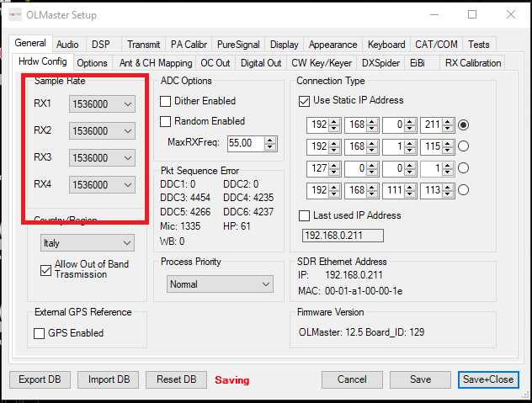Minimize the OLMaster Setup window
The image size is (532, 403).
point(434,14)
